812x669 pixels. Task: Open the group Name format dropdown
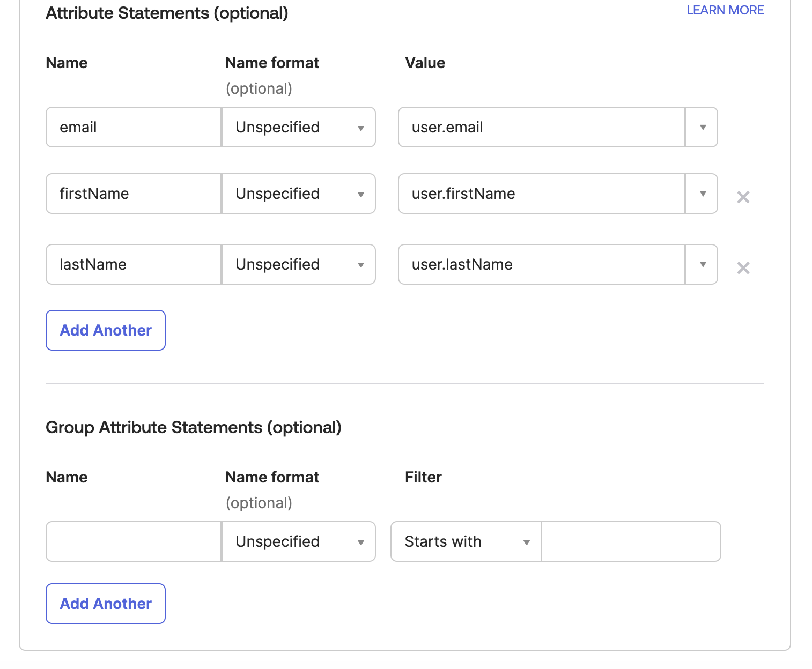pyautogui.click(x=360, y=541)
